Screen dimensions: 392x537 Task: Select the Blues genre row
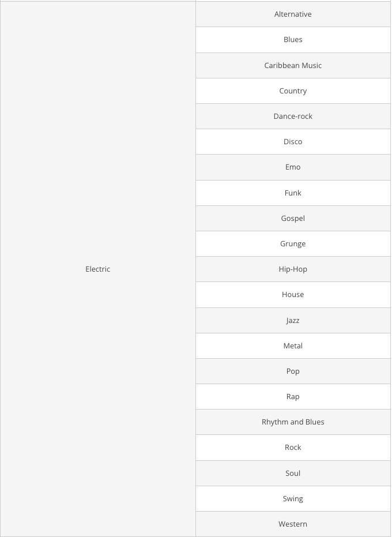(293, 40)
